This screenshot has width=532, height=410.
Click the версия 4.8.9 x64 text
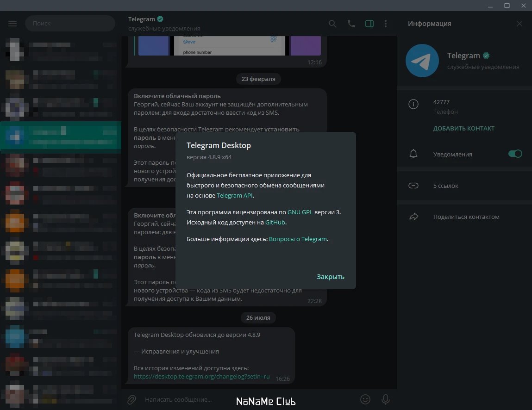[209, 157]
